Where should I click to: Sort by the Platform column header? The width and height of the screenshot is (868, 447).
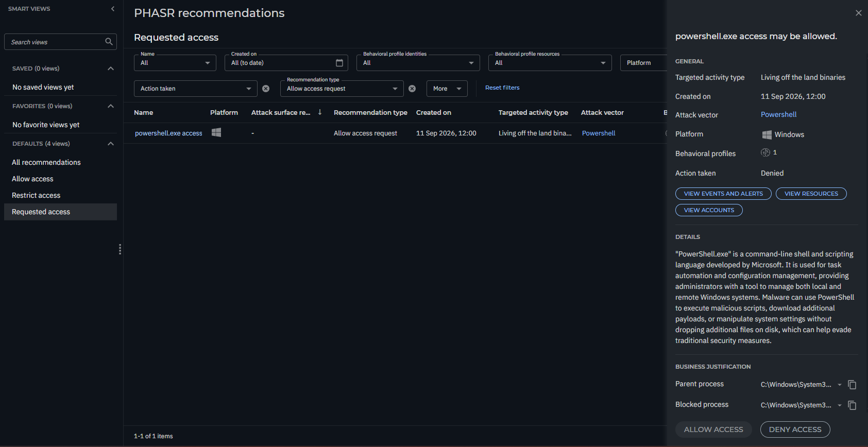click(x=224, y=112)
